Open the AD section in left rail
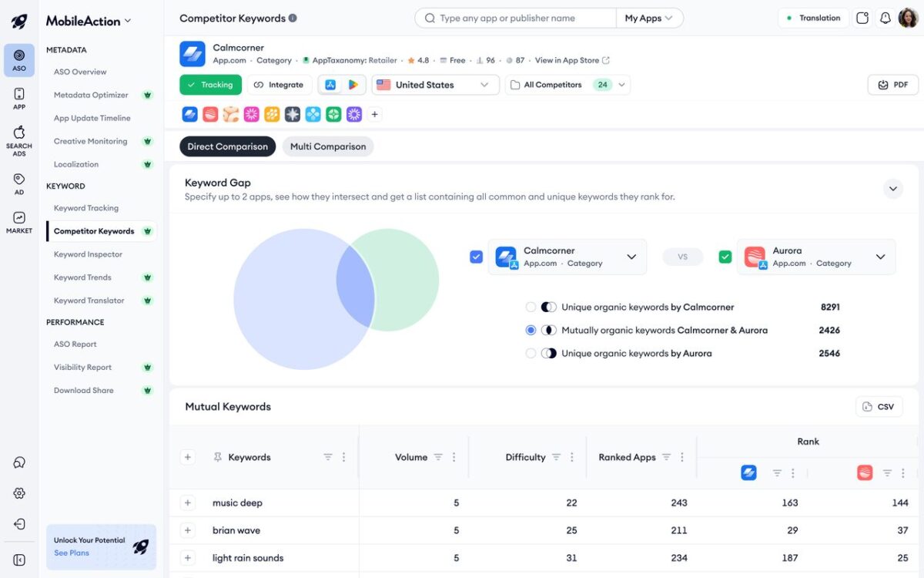Viewport: 924px width, 578px height. tap(19, 183)
